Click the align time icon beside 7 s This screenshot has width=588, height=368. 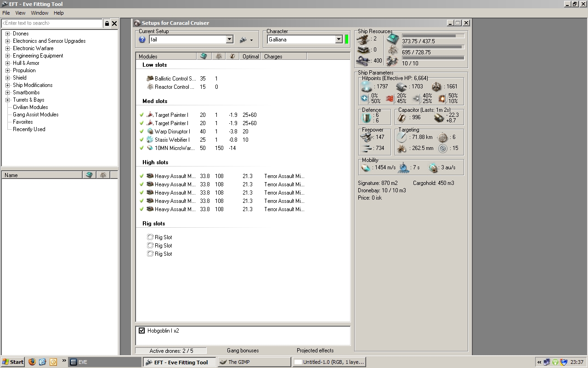pos(403,167)
